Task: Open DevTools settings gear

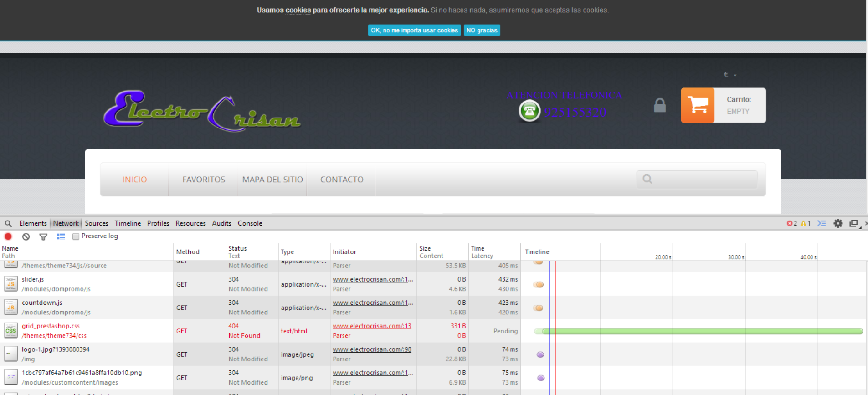Action: click(838, 223)
